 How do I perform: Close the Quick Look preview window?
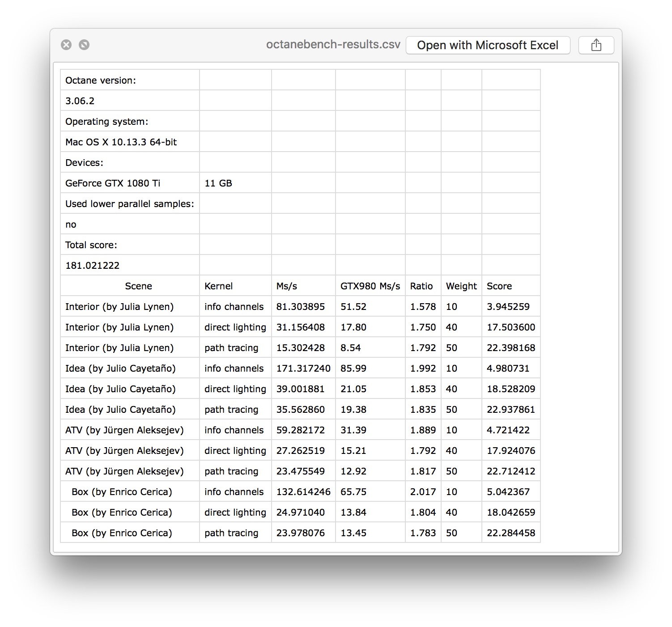coord(66,45)
